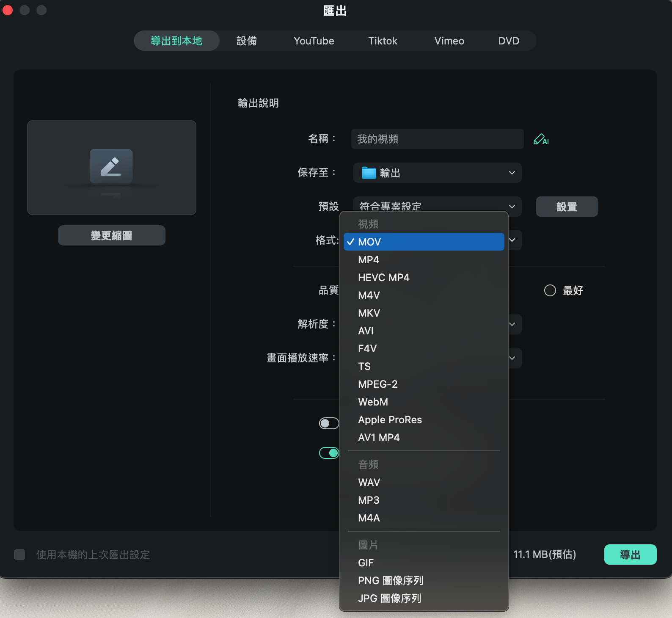Open the 設置 settings button

tap(567, 207)
